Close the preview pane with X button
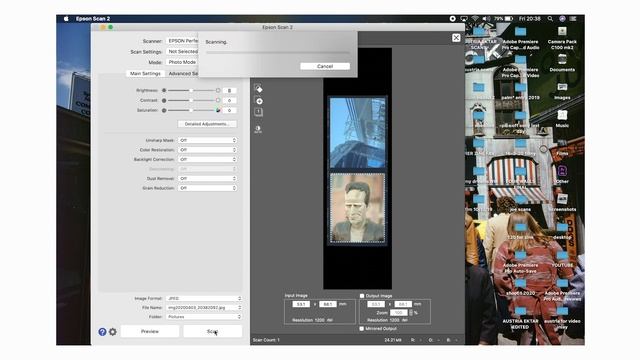640x360 pixels. click(456, 38)
